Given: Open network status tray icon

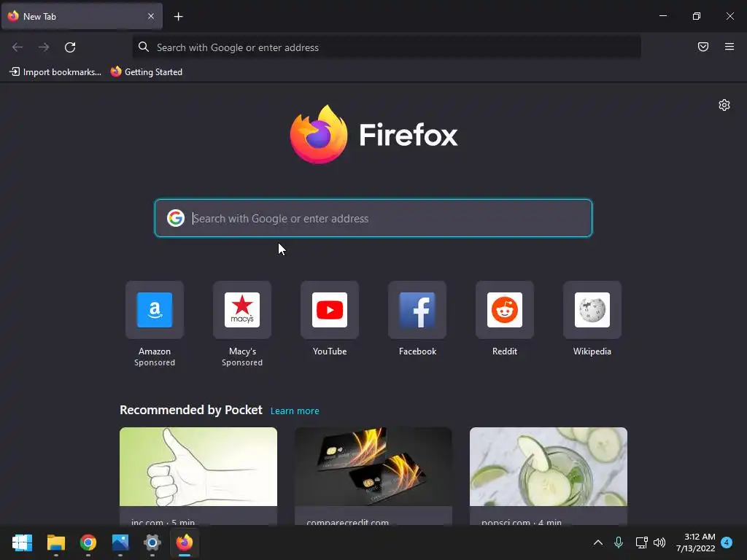Looking at the screenshot, I should point(641,542).
